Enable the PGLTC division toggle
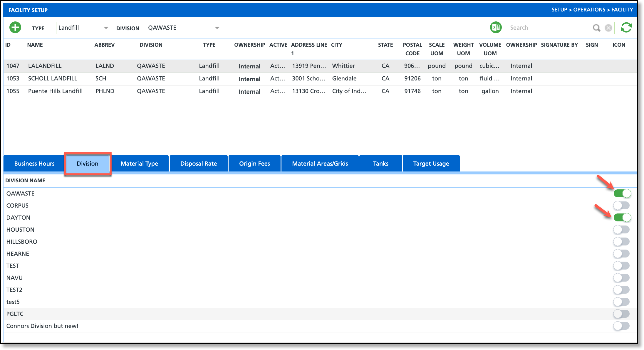Viewport: 644px width, 350px height. coord(621,314)
